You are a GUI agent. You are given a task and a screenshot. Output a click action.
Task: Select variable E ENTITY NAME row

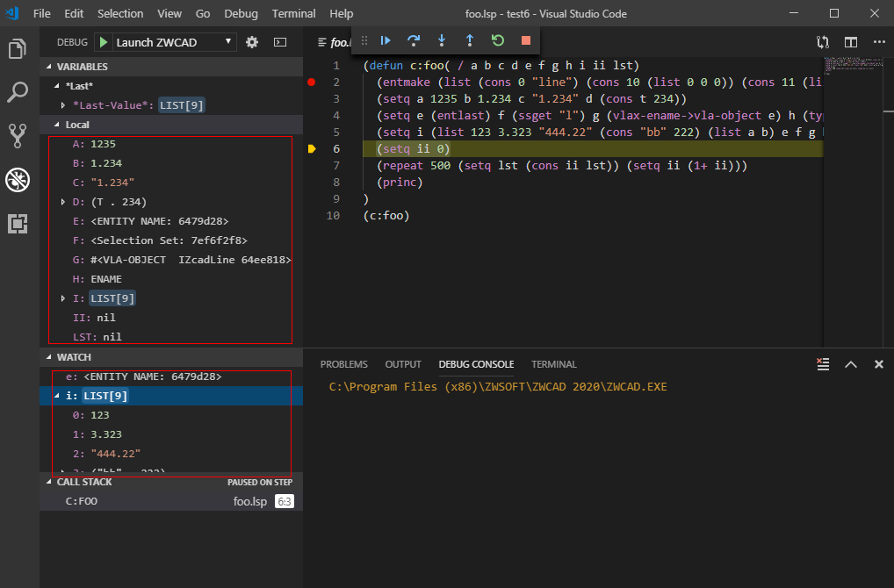click(x=171, y=221)
